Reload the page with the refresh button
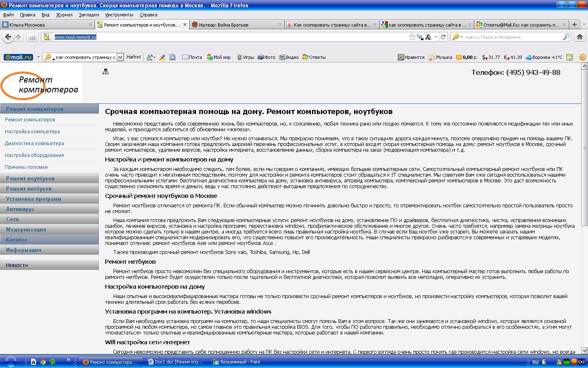588x368 pixels. (443, 37)
